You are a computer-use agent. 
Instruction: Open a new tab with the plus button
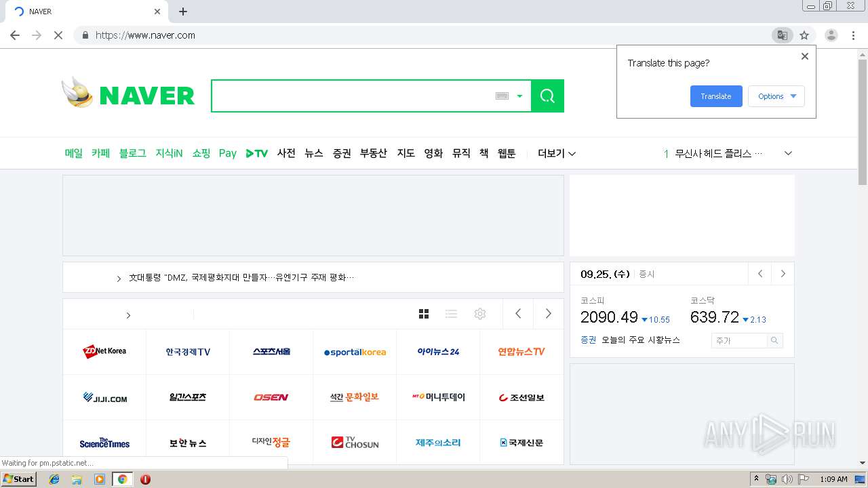(x=183, y=12)
